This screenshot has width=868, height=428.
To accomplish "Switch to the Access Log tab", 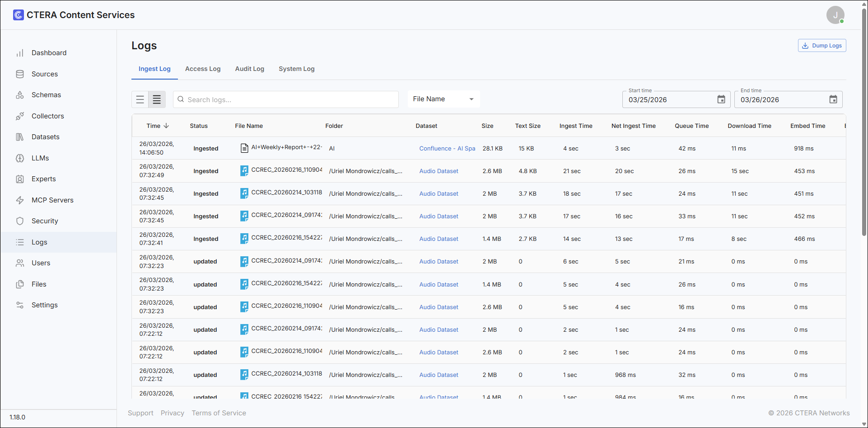I will 203,69.
